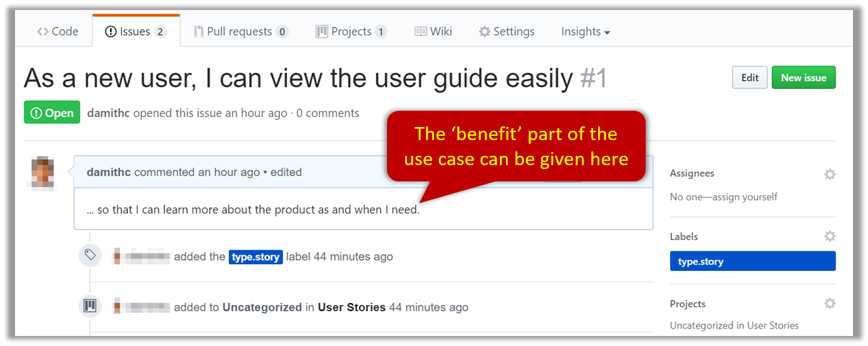Viewport: 868px width, 346px height.
Task: Click the project board timeline icon
Action: 90,307
